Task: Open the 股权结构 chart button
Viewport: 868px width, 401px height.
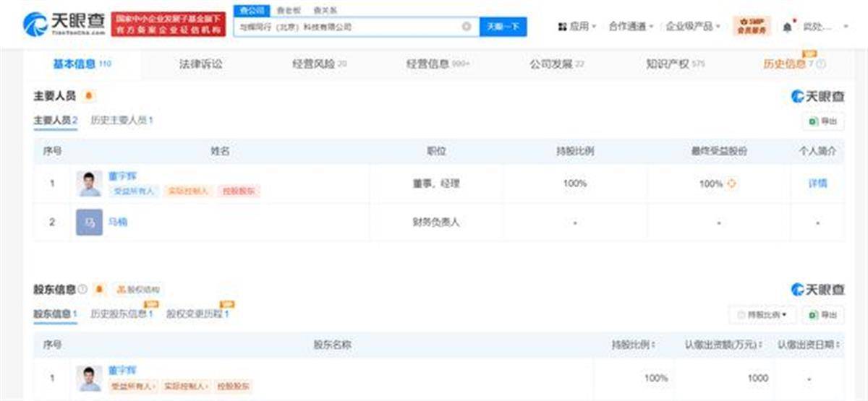Action: 138,290
